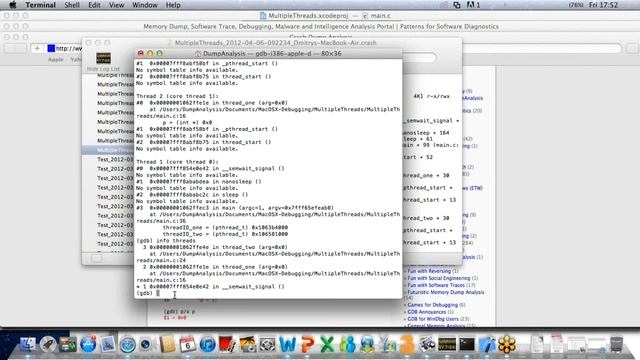
Task: Click the gdb prompt cursor at bottom line
Action: [158, 293]
